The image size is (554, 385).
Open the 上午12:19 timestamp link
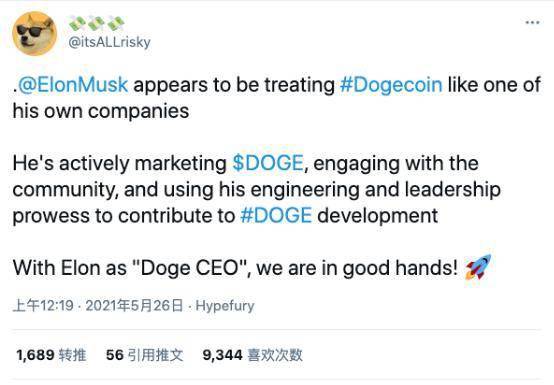click(43, 306)
